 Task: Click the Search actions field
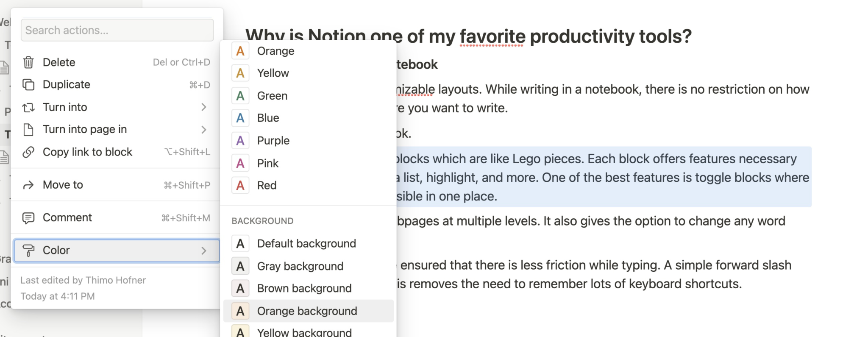117,30
